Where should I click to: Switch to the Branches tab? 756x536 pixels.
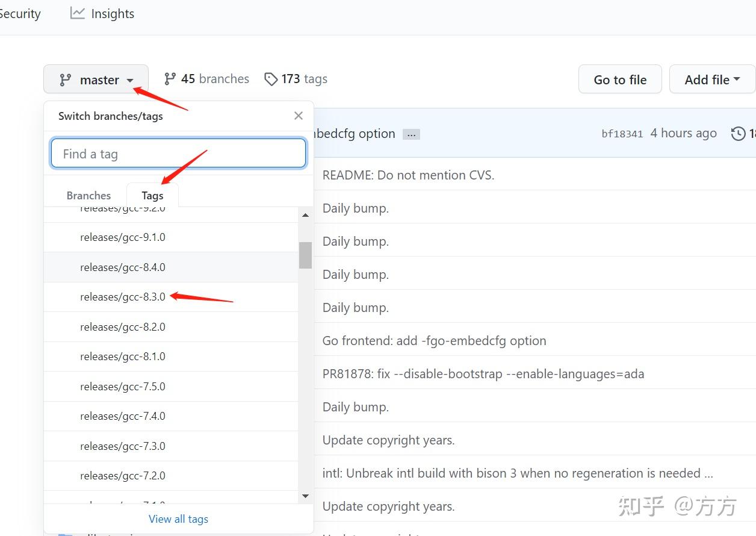point(88,195)
